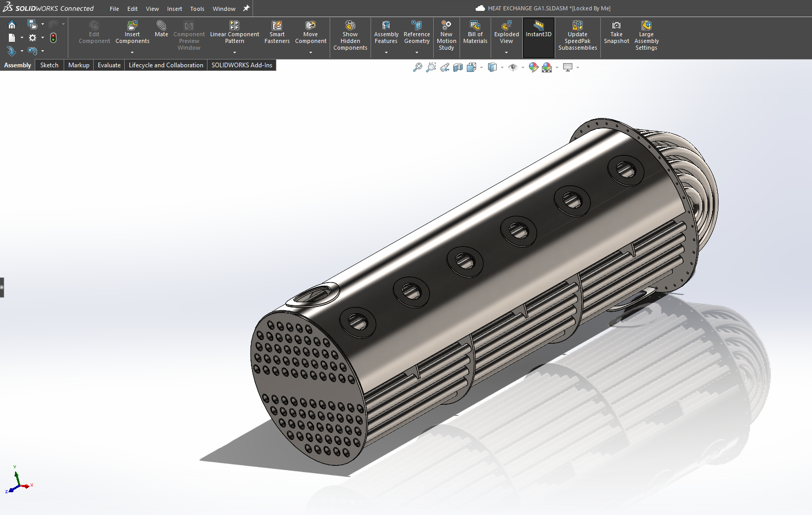Launch Smart Fasteners
812x515 pixels.
[277, 32]
